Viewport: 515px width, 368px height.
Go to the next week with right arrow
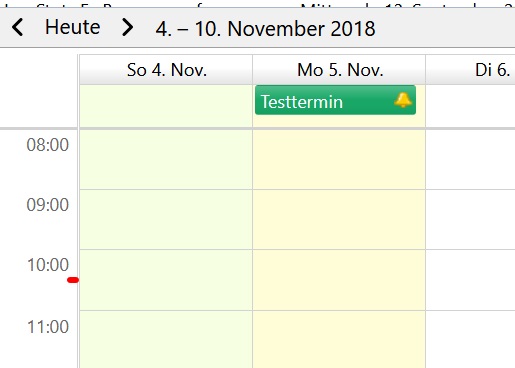tap(128, 27)
